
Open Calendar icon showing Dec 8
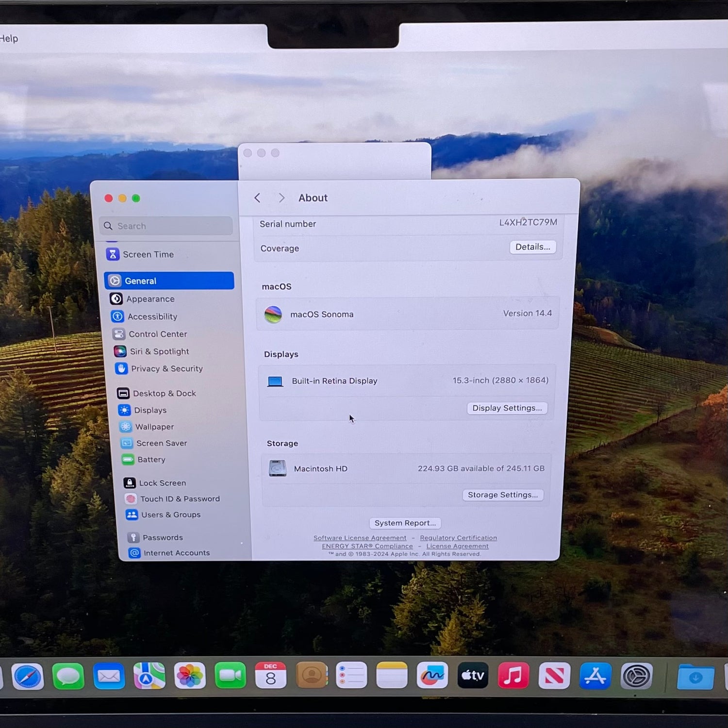(270, 676)
